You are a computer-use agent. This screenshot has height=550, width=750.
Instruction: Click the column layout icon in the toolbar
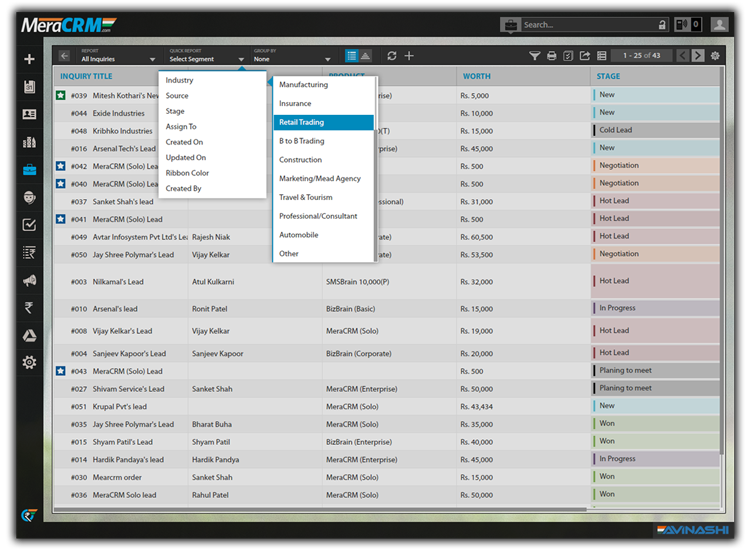tap(602, 56)
